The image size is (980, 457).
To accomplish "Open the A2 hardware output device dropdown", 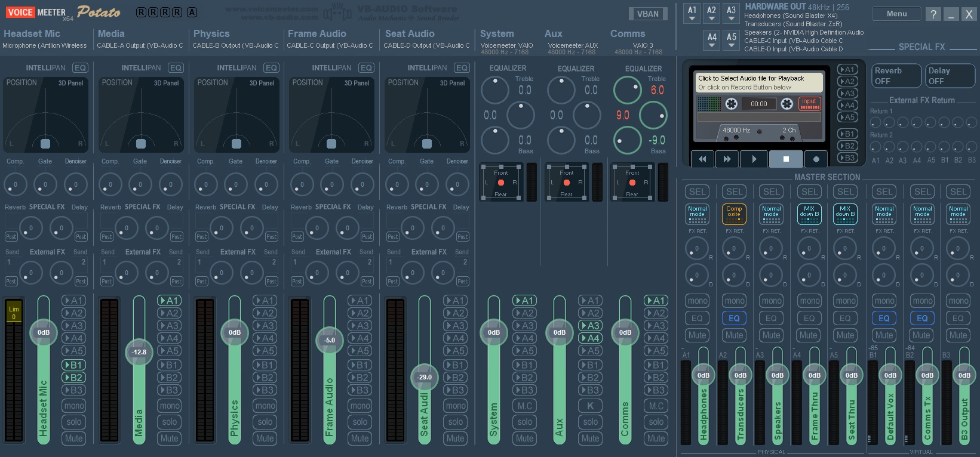I will coord(711,14).
